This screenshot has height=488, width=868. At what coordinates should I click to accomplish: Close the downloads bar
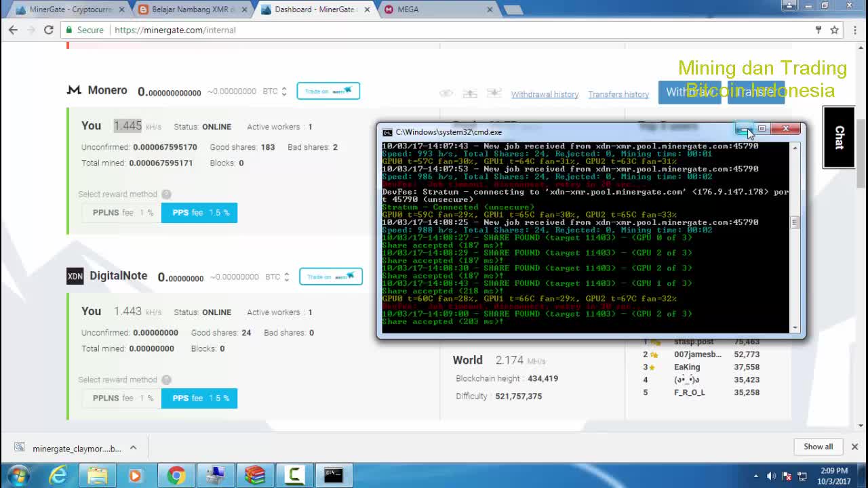(854, 446)
